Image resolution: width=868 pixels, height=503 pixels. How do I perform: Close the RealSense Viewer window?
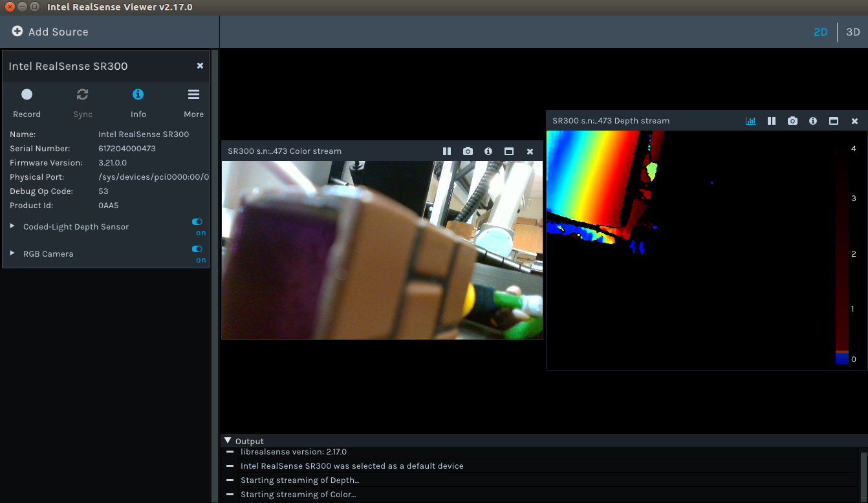pyautogui.click(x=9, y=7)
